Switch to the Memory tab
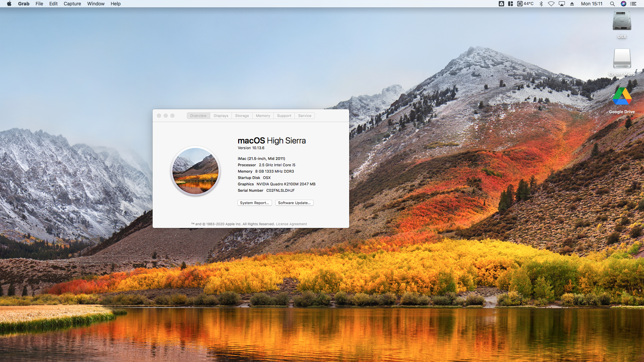The image size is (644, 362). pyautogui.click(x=263, y=116)
